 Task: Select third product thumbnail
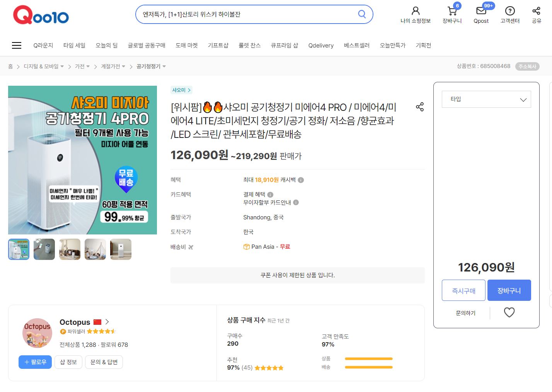point(70,249)
